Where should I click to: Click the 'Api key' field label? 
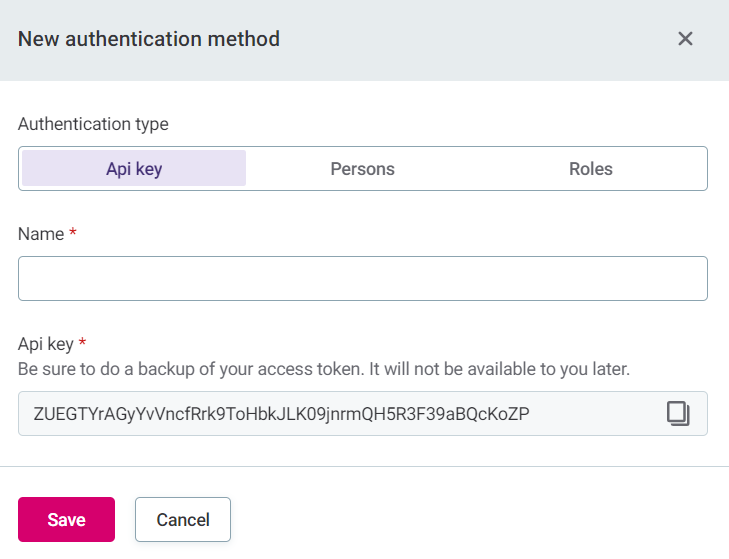(46, 344)
